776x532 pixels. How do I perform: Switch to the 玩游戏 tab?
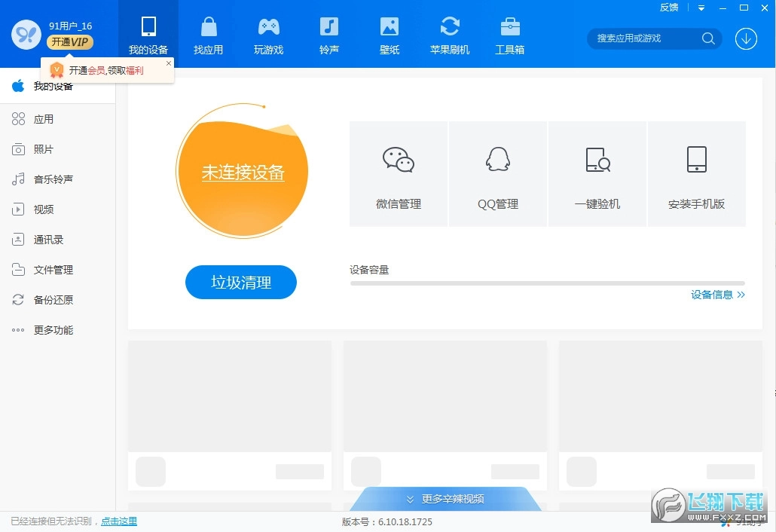268,34
